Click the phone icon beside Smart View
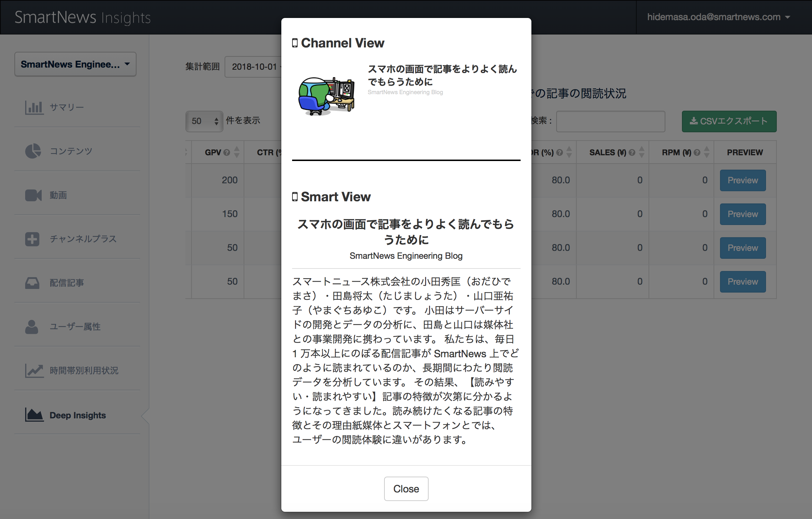Viewport: 812px width, 519px height. 295,197
